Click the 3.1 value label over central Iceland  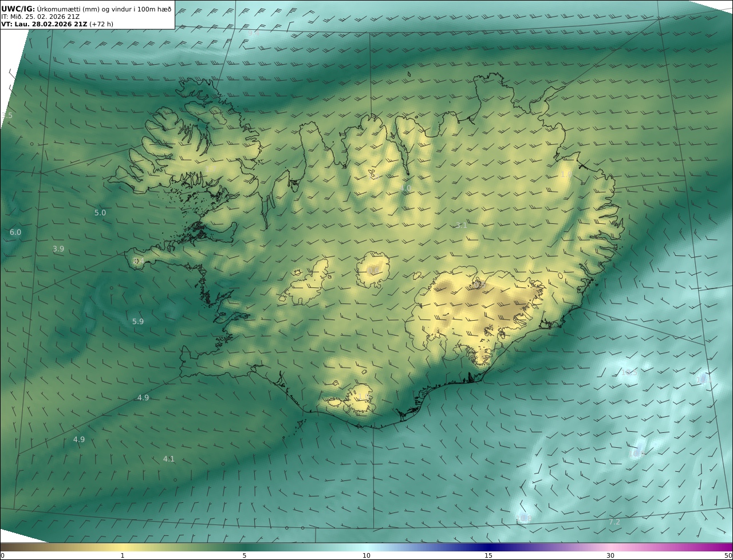[x=461, y=226]
